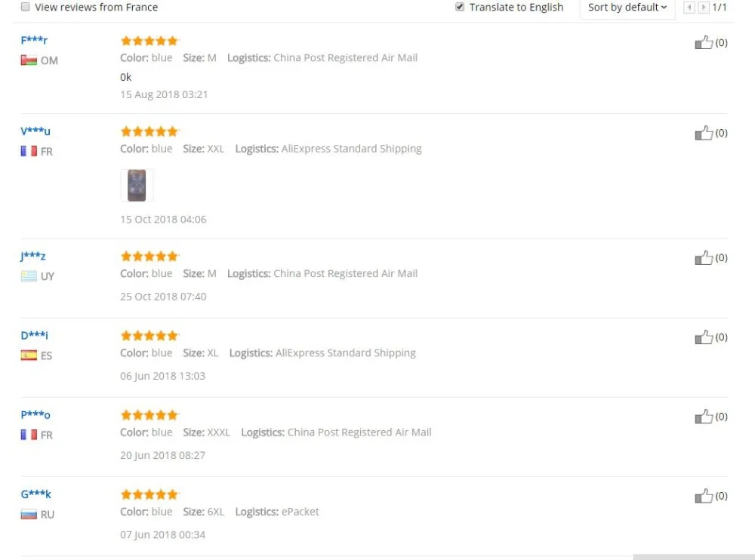Image resolution: width=755 pixels, height=560 pixels.
Task: Open reviewer profile D***i
Action: point(34,335)
